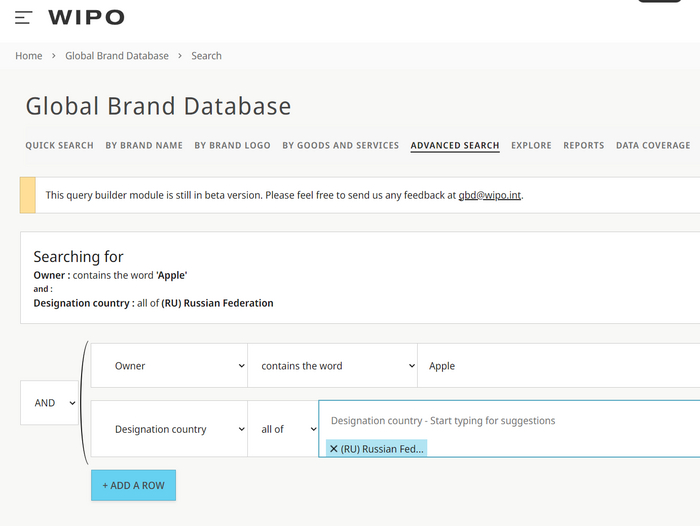
Task: Go to By Goods and Services tab
Action: tap(340, 145)
